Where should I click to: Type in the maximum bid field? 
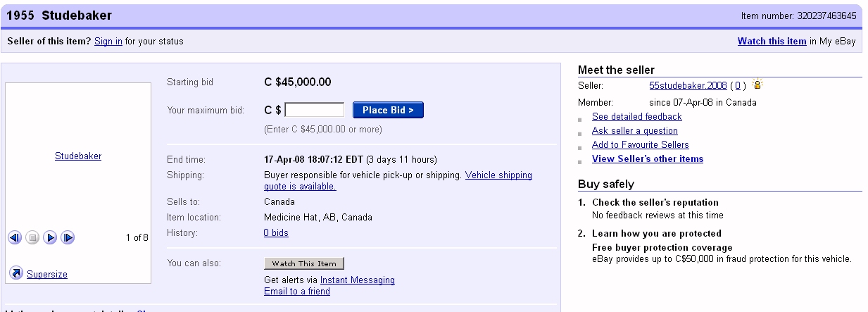point(314,110)
